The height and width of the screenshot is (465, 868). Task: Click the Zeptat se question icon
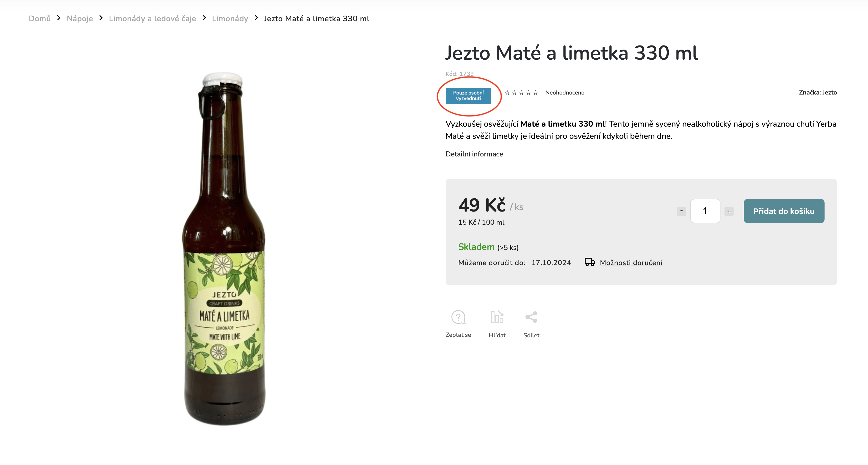click(458, 317)
